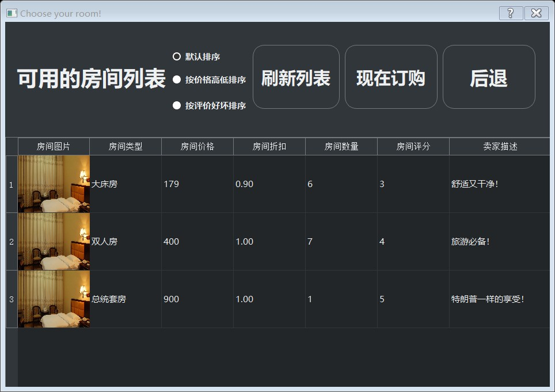Select row header 1

[x=12, y=184]
